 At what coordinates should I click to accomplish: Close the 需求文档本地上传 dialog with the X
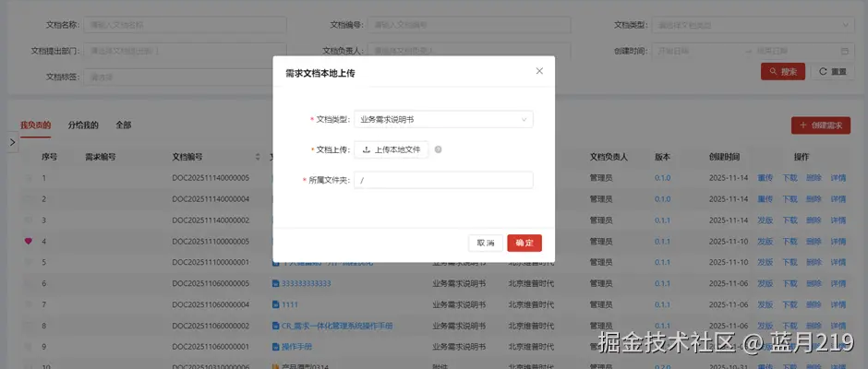coord(539,71)
